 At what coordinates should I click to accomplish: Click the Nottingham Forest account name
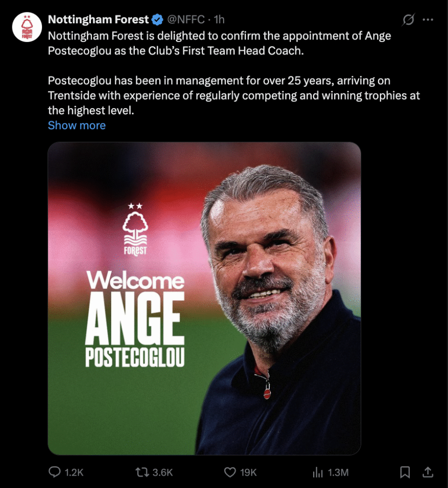pyautogui.click(x=99, y=20)
